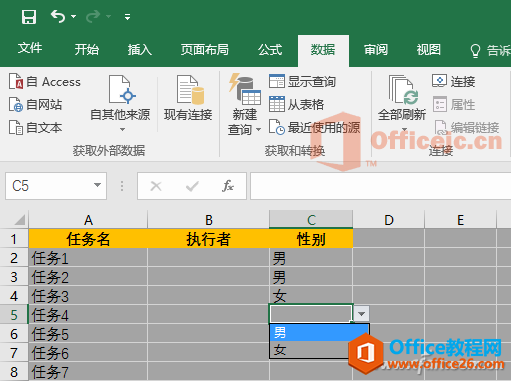Select column B header
Viewport: 511px width, 381px height.
[208, 220]
